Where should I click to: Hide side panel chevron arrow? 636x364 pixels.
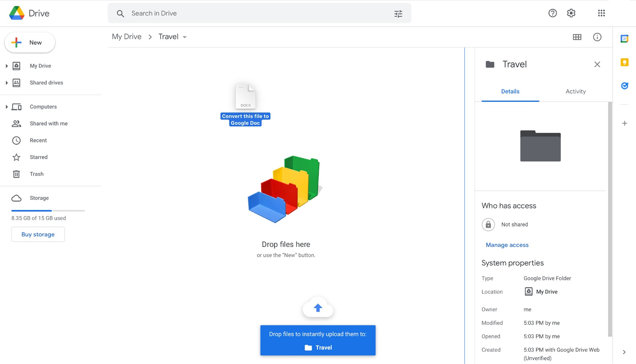624,352
